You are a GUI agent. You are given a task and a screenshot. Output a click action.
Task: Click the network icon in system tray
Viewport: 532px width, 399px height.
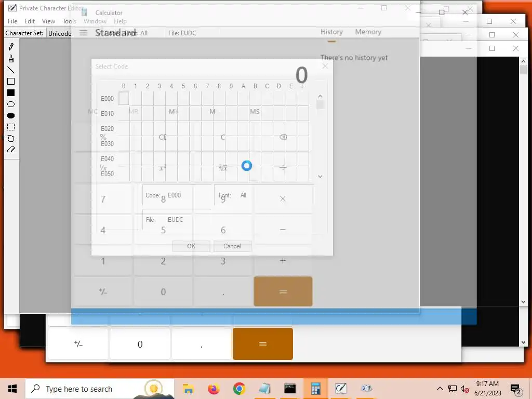(453, 389)
